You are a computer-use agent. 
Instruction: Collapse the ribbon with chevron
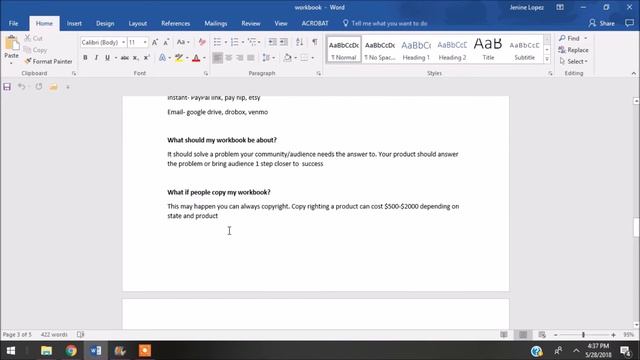(x=633, y=73)
